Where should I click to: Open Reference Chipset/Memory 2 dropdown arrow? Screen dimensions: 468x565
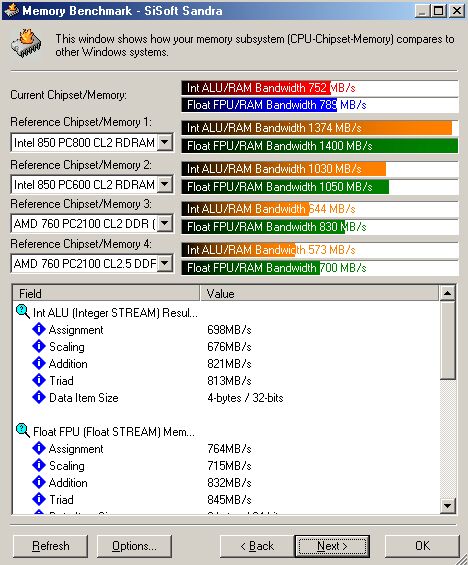pos(165,184)
